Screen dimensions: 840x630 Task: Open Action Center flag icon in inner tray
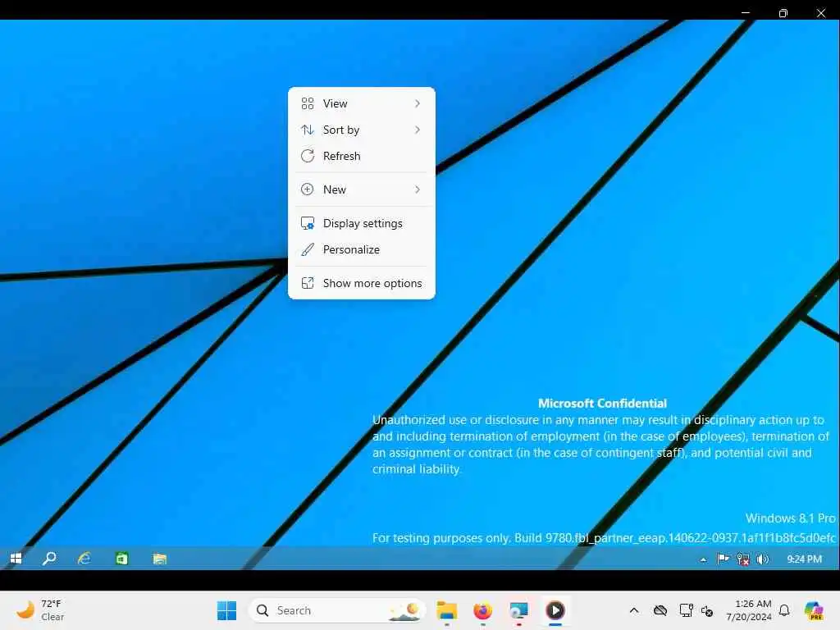coord(723,559)
